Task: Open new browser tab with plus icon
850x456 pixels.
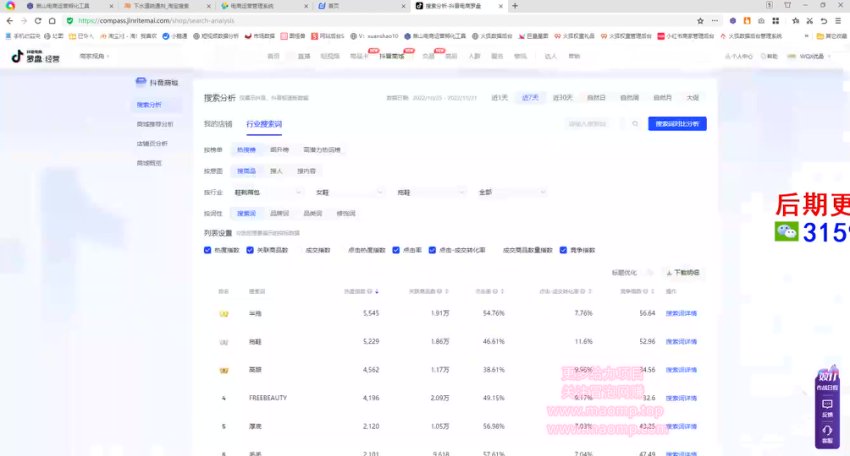Action: (x=515, y=6)
